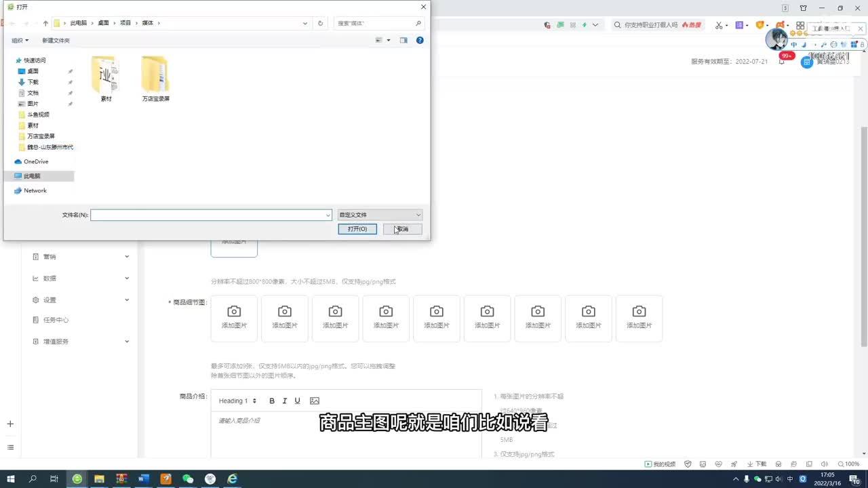Image resolution: width=868 pixels, height=488 pixels.
Task: Open file dialog help icon
Action: coord(420,41)
